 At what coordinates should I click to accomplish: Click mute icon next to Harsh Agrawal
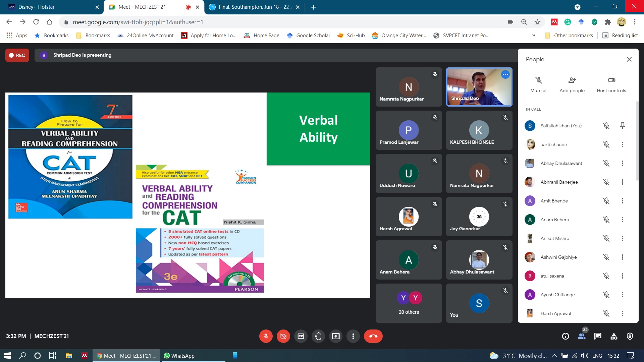(x=606, y=313)
